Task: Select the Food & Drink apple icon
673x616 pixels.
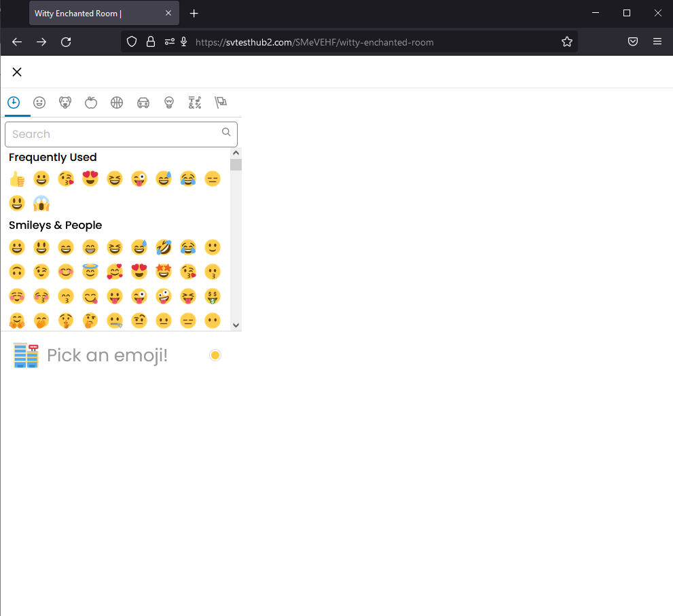Action: click(x=91, y=103)
